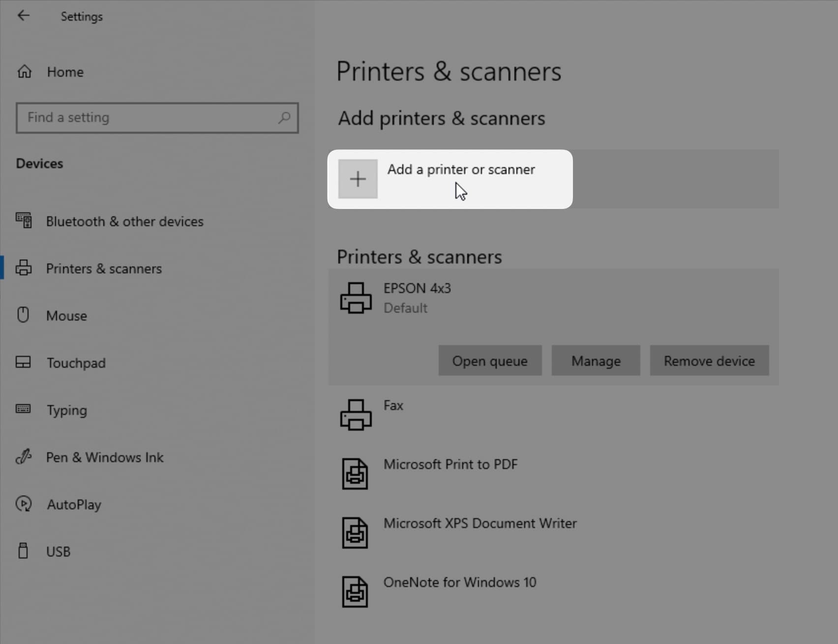Click the Printers & scanners printer icon
The height and width of the screenshot is (644, 838).
[x=24, y=268]
